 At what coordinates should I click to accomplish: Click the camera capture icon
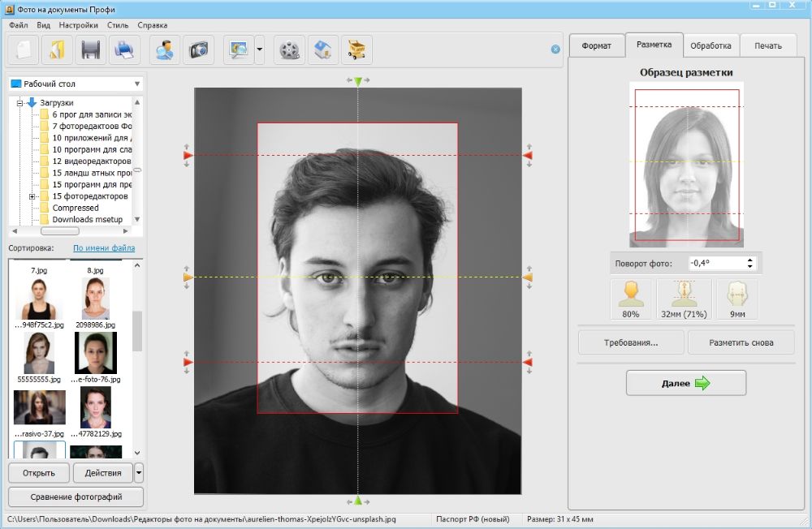(198, 50)
